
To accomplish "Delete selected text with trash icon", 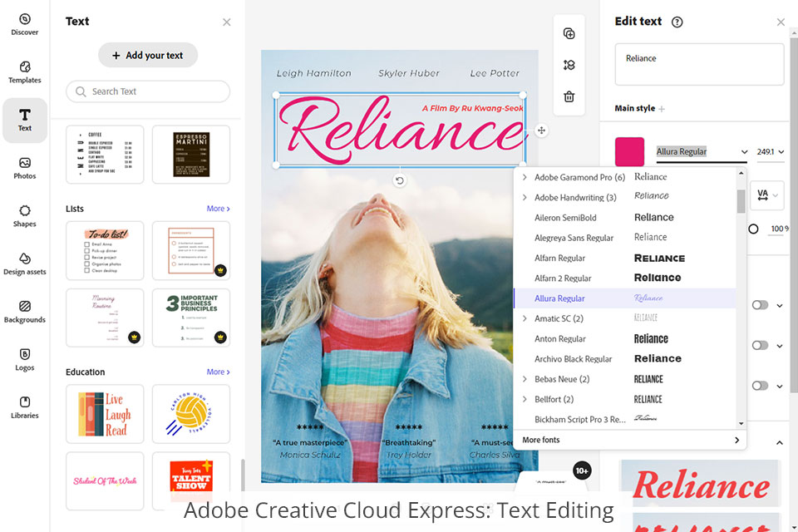I will (569, 96).
